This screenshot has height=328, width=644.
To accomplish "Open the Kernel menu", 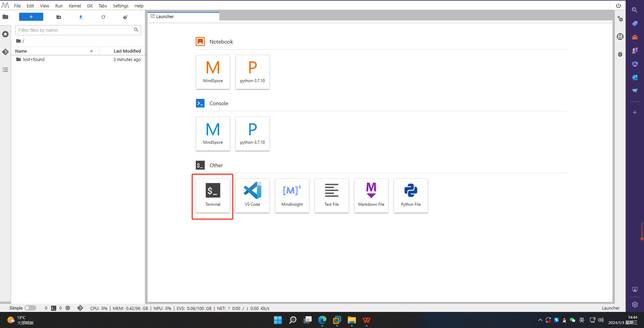I will coord(75,6).
